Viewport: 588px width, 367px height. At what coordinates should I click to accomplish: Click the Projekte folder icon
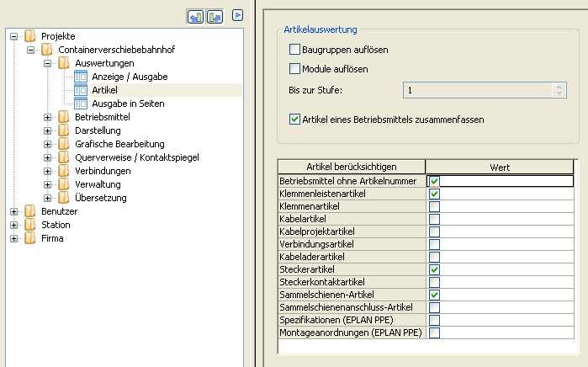(x=30, y=36)
